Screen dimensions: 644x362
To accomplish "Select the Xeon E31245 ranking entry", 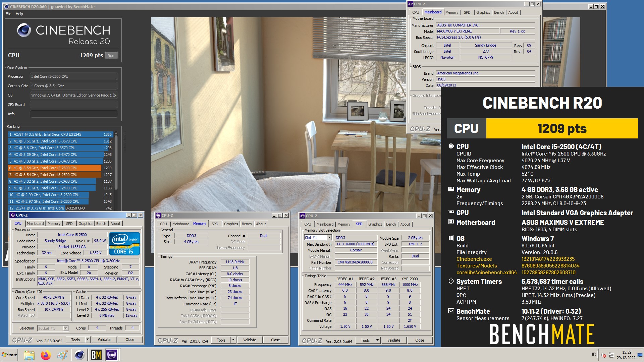I will [60, 134].
